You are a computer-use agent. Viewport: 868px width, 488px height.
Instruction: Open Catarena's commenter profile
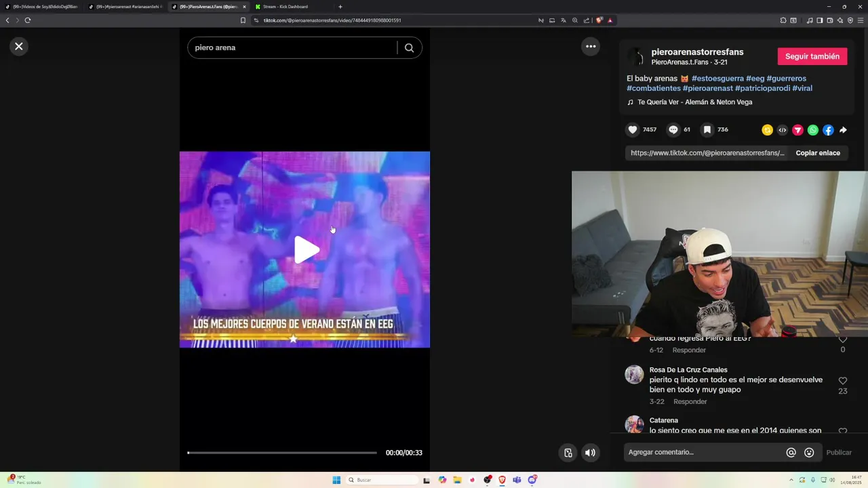[664, 421]
